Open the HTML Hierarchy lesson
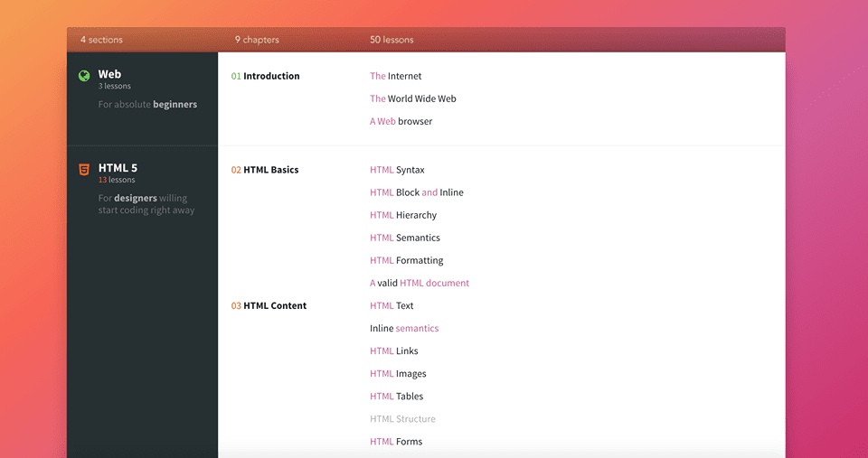This screenshot has width=868, height=458. (402, 215)
